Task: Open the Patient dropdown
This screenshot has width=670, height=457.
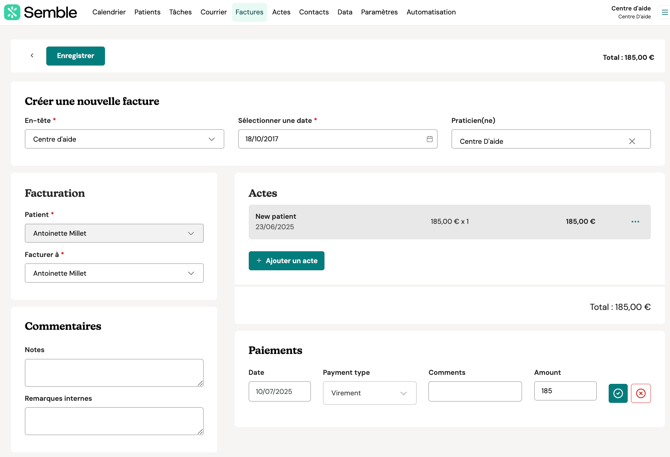Action: pos(114,233)
